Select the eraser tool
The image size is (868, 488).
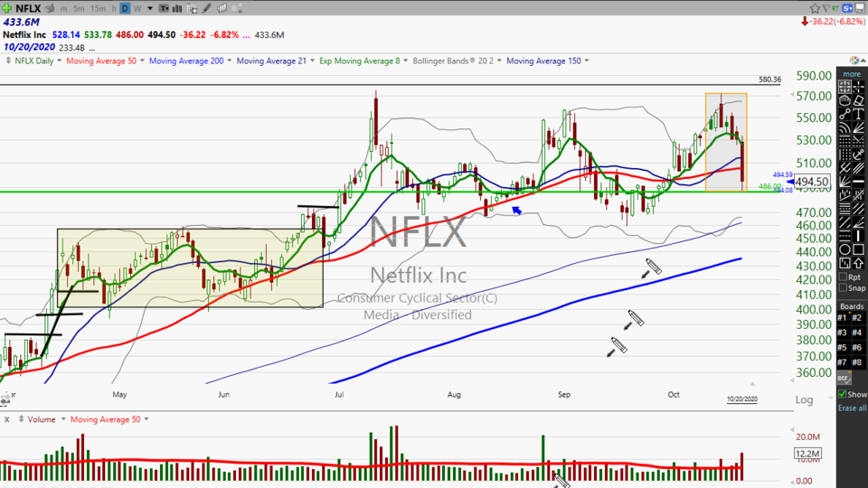[x=859, y=100]
